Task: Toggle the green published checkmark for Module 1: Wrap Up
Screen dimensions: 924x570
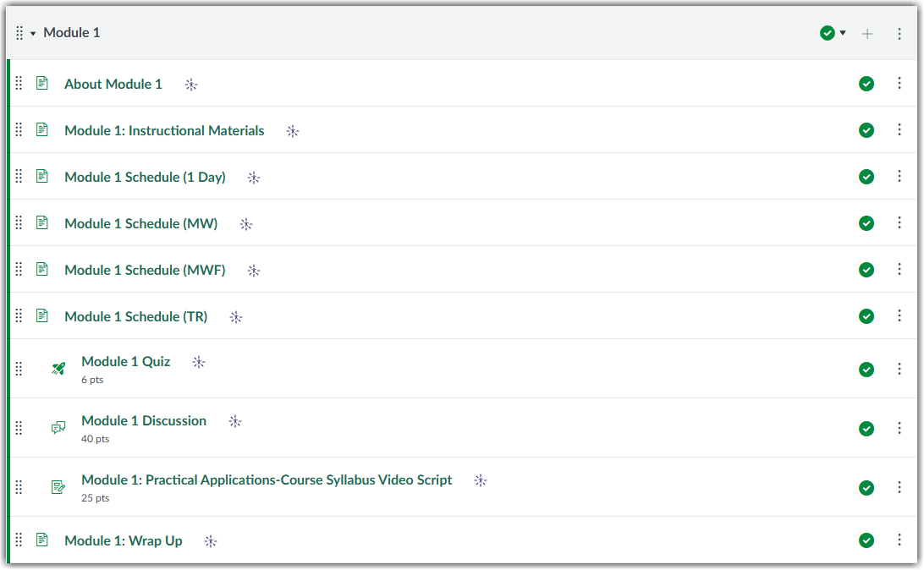Action: tap(866, 540)
